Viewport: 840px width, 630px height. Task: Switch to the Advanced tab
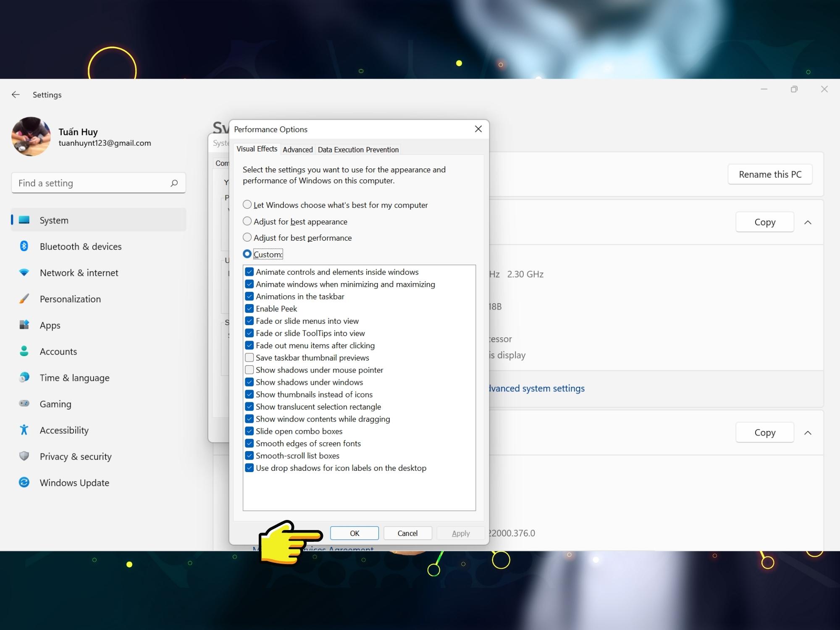pyautogui.click(x=297, y=150)
